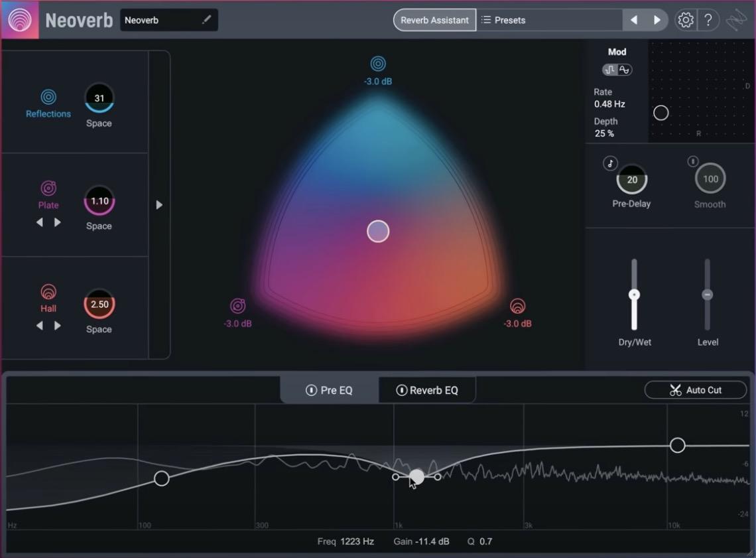Click the Q value 0.7
The height and width of the screenshot is (558, 756).
pos(486,541)
